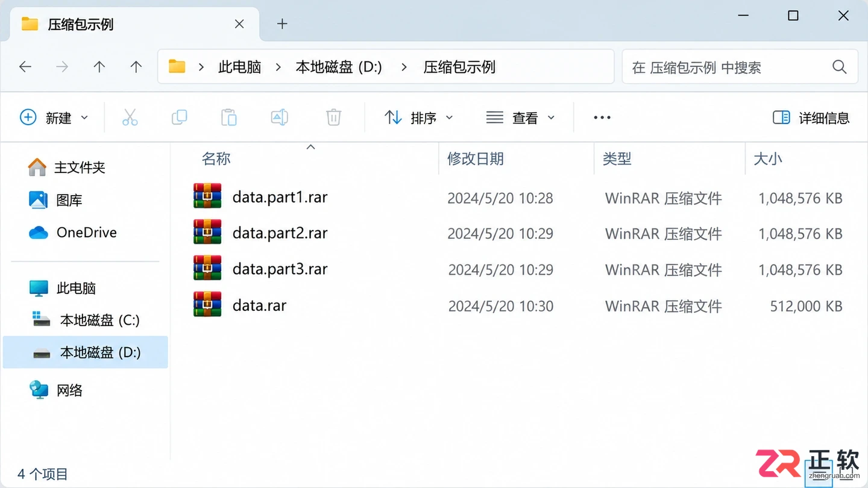Add a new tab with the plus button
This screenshot has width=868, height=488.
click(282, 24)
